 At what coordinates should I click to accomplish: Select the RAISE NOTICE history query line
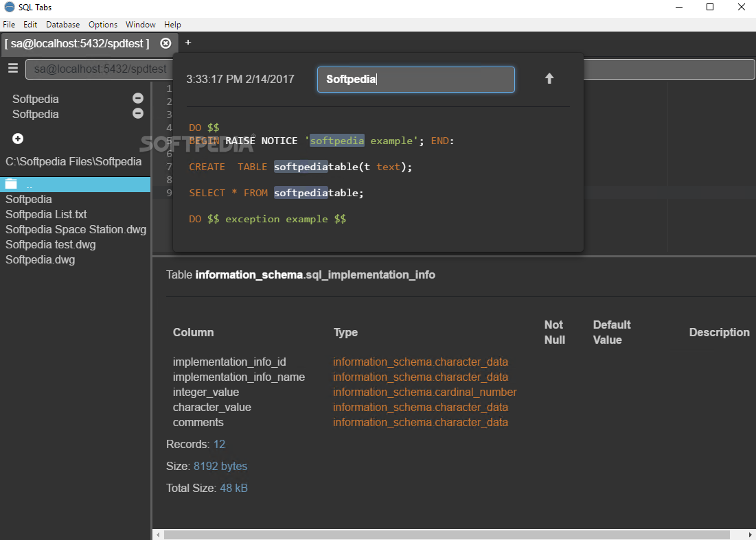click(x=321, y=141)
